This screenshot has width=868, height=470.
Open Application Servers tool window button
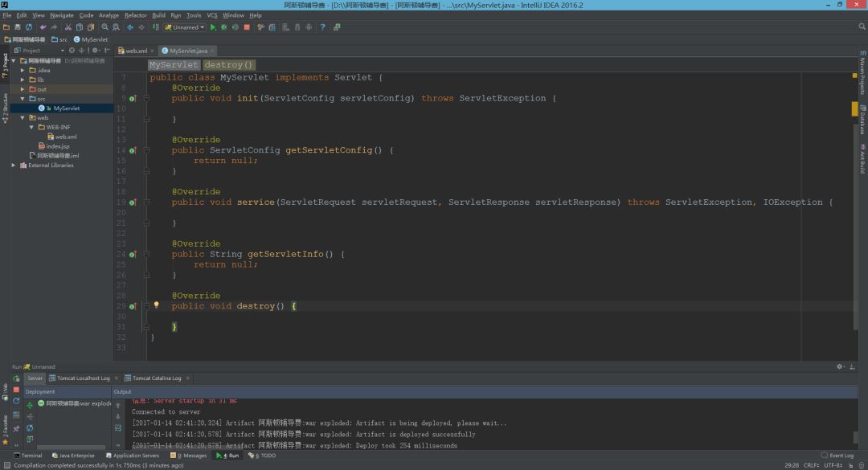[133, 456]
